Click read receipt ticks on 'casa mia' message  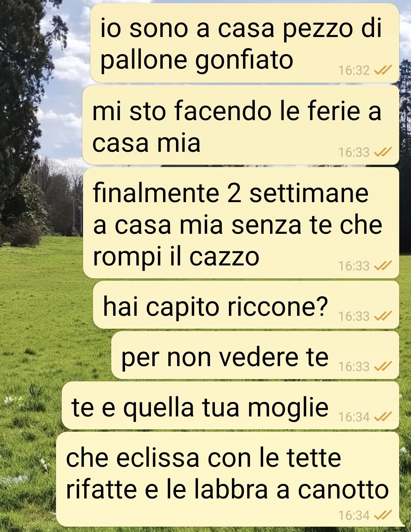coord(383,153)
